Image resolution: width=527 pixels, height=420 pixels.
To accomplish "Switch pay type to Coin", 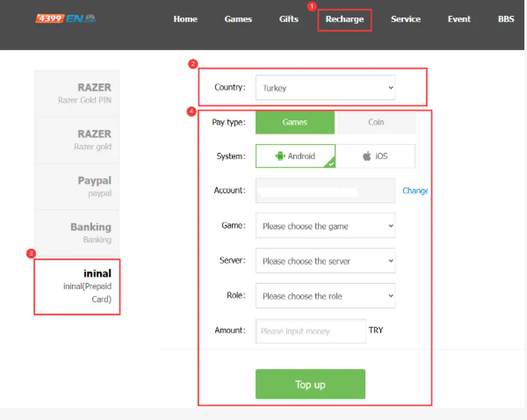I will pos(375,122).
